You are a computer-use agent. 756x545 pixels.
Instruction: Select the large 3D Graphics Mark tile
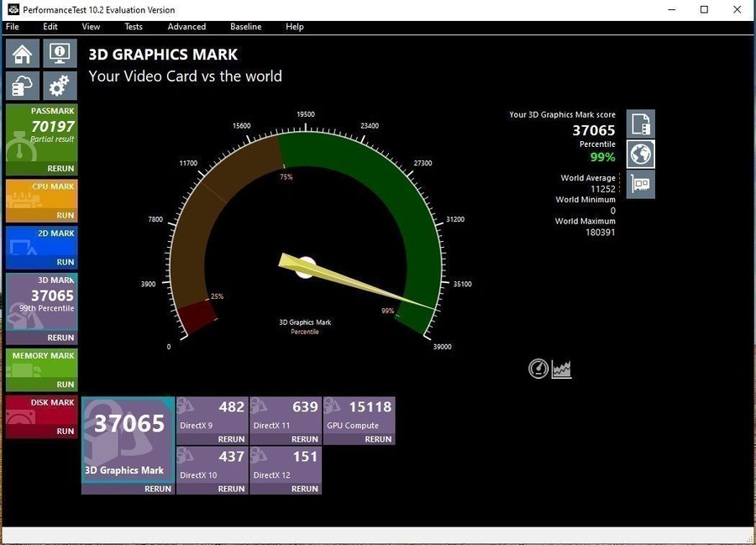click(x=128, y=441)
